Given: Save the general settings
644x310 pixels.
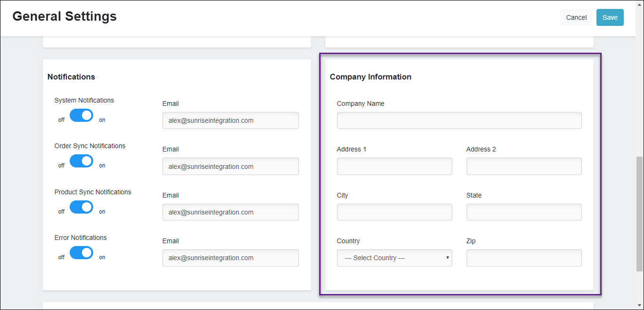Looking at the screenshot, I should pyautogui.click(x=610, y=17).
